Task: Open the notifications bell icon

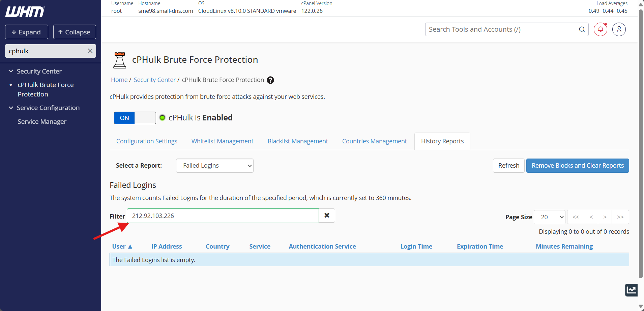Action: pyautogui.click(x=601, y=29)
